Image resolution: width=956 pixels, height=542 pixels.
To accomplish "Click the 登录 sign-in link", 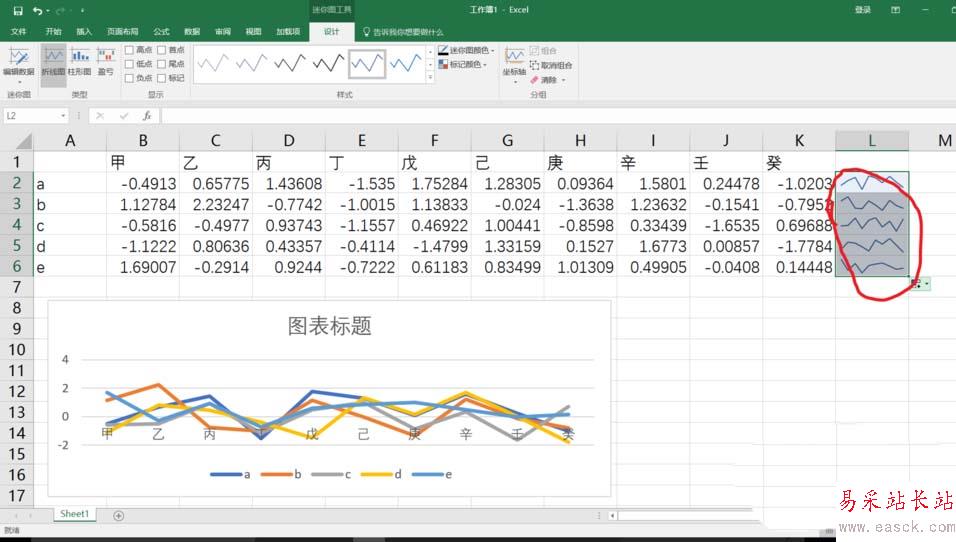I will [862, 10].
